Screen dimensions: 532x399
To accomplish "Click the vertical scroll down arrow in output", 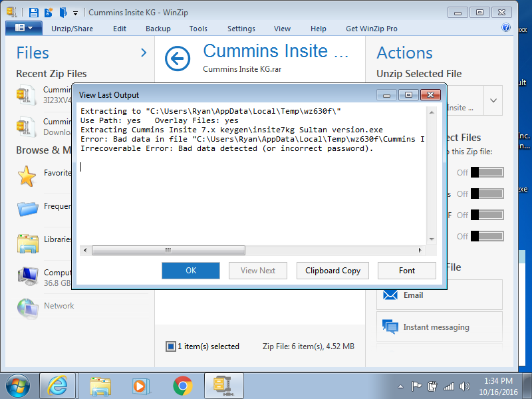I will pyautogui.click(x=432, y=239).
